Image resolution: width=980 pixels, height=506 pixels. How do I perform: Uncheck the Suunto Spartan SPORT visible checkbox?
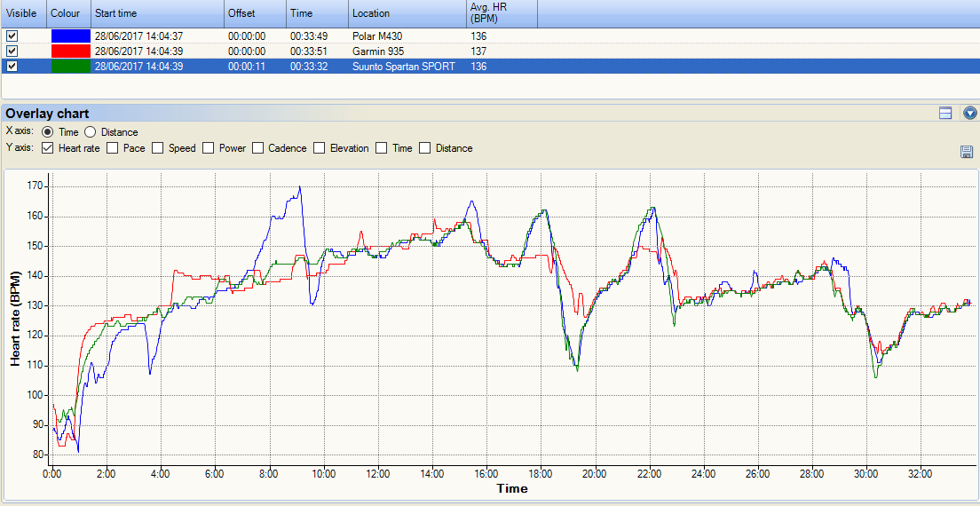(12, 66)
